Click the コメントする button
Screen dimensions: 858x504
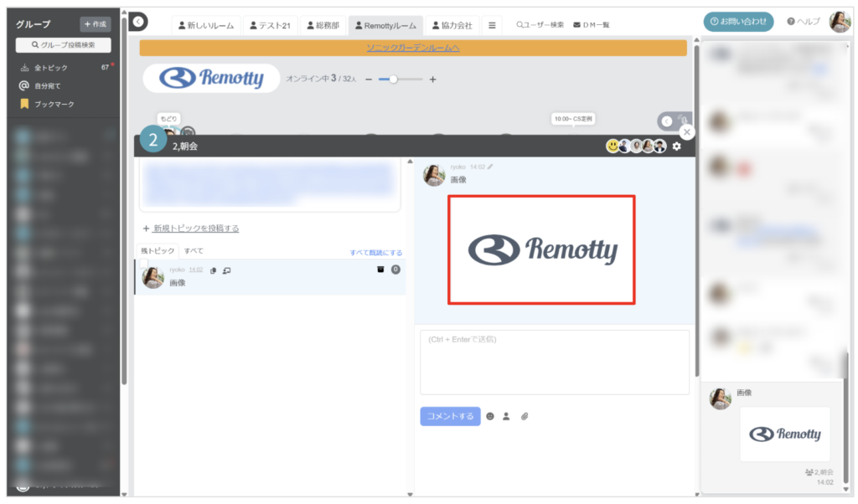450,416
